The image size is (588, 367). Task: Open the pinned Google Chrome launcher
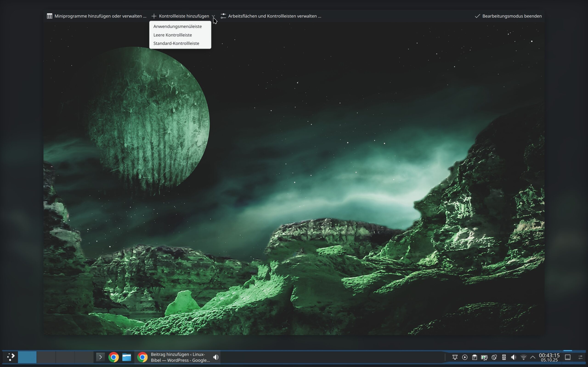coord(113,357)
